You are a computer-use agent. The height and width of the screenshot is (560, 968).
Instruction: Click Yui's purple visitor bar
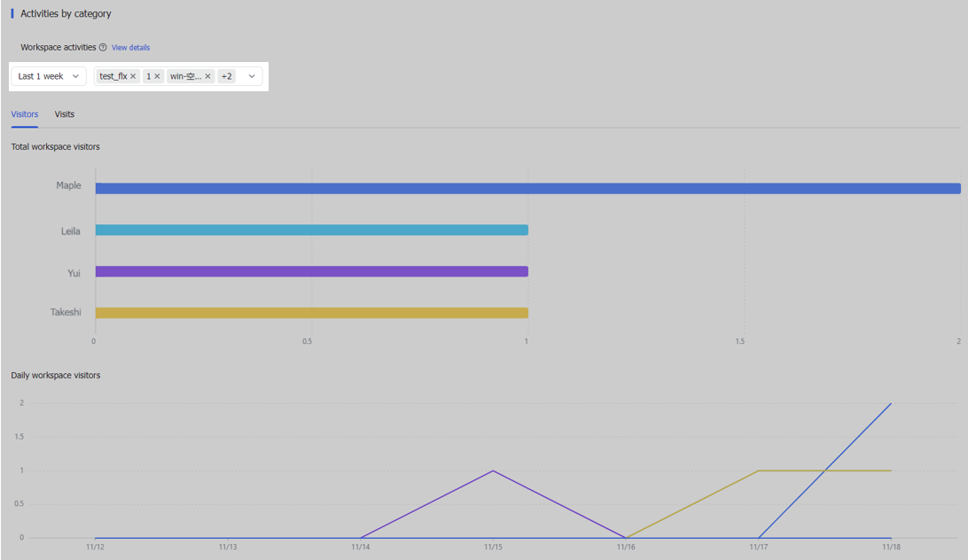coord(311,272)
